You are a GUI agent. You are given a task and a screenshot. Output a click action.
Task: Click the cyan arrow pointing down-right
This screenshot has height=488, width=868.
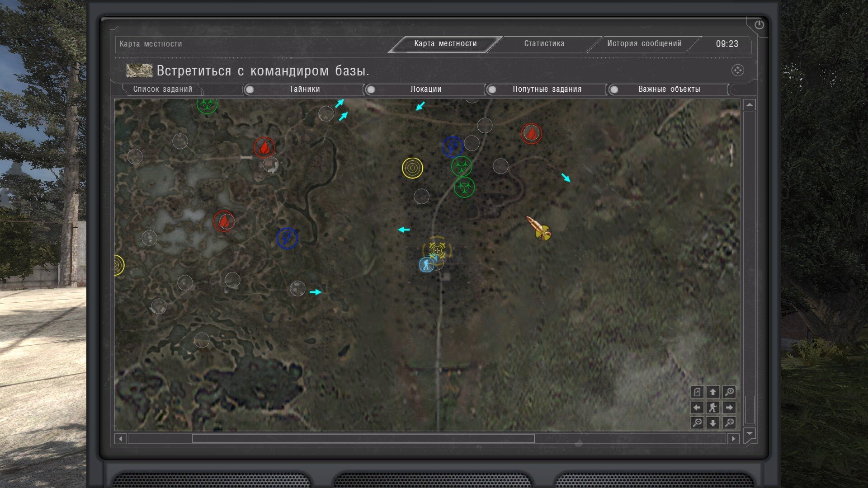(566, 178)
